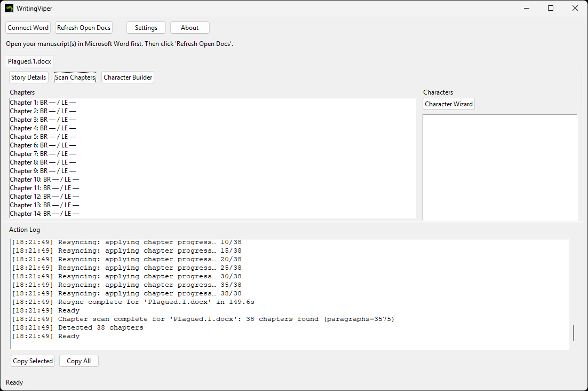
Task: Pick Chapter 10 from the chapters list
Action: coord(44,179)
